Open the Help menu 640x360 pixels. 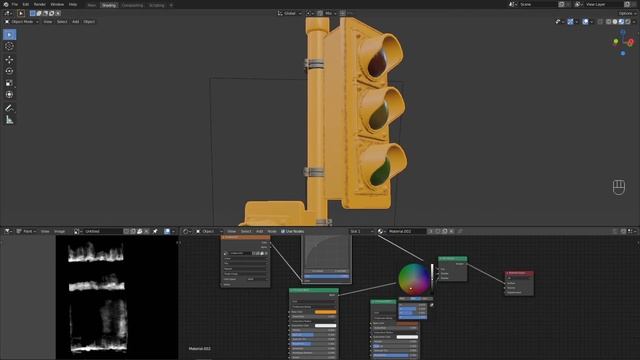[x=73, y=4]
